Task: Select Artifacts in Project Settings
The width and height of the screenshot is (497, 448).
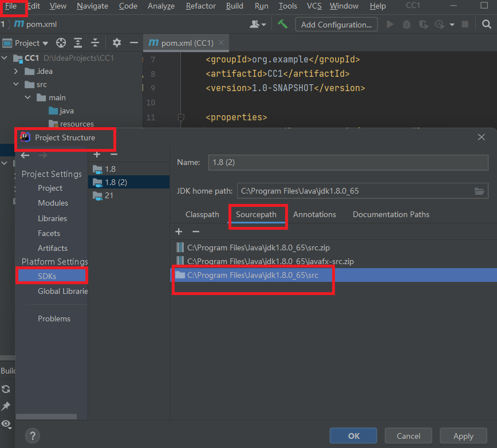Action: pyautogui.click(x=53, y=248)
